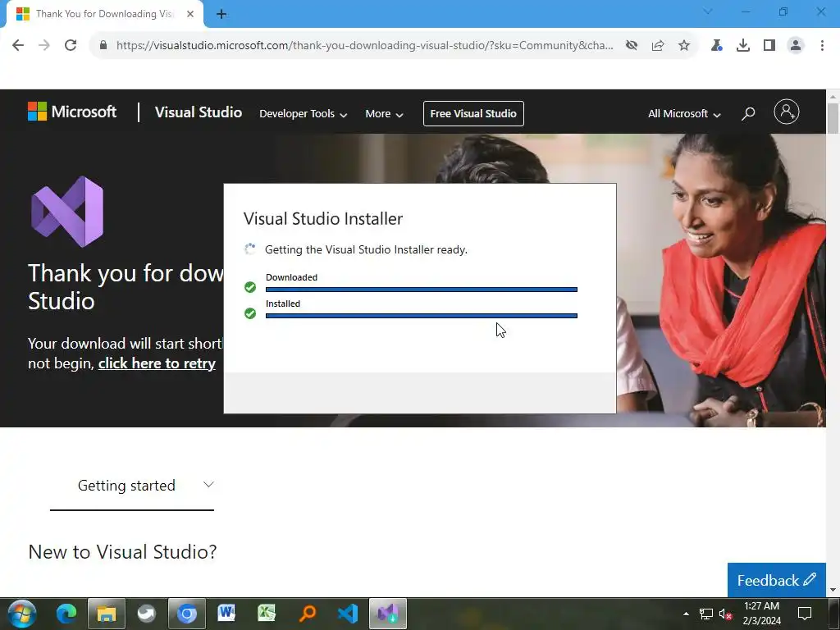840x630 pixels.
Task: Click the purple Visual Studio logo
Action: click(67, 212)
